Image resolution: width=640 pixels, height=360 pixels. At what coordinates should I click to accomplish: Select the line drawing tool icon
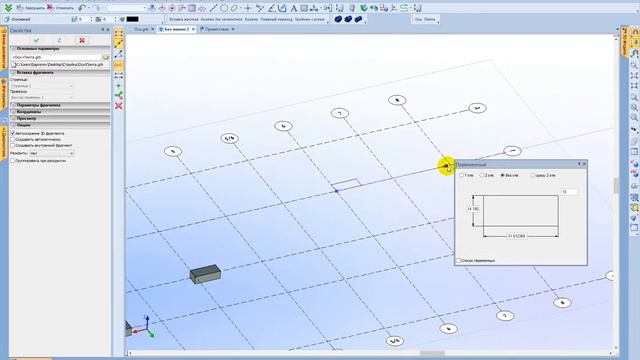click(x=213, y=8)
